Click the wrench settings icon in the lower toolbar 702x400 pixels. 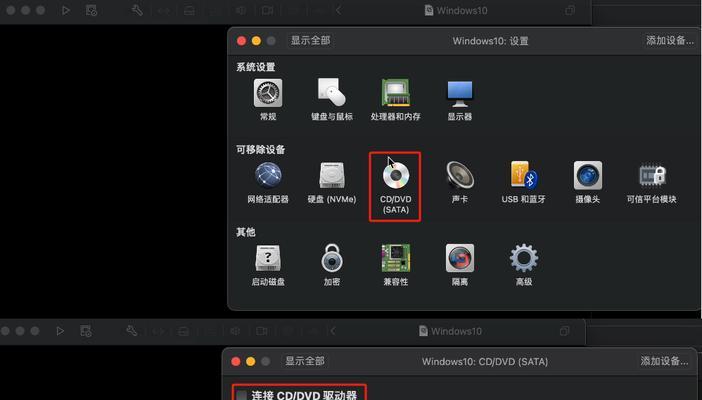pyautogui.click(x=132, y=331)
